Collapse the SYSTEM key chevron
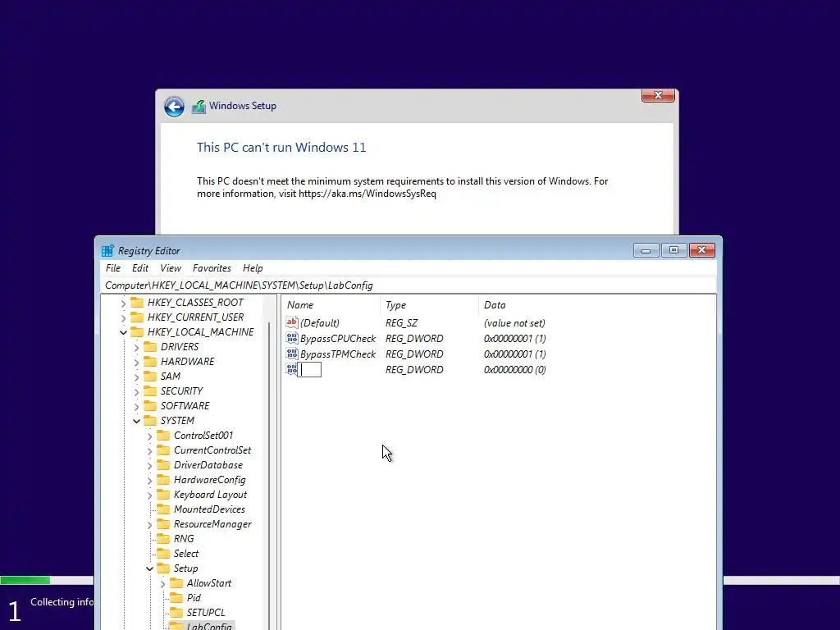The width and height of the screenshot is (840, 630). (137, 421)
